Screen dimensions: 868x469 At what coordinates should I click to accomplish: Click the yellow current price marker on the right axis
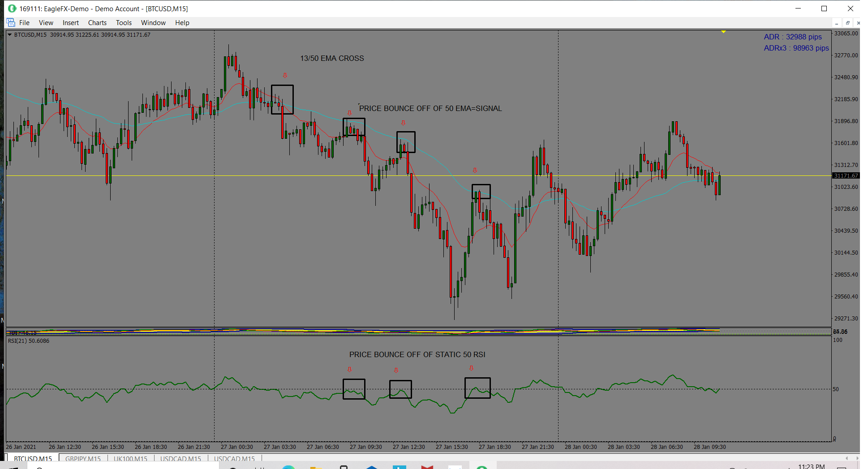[846, 175]
